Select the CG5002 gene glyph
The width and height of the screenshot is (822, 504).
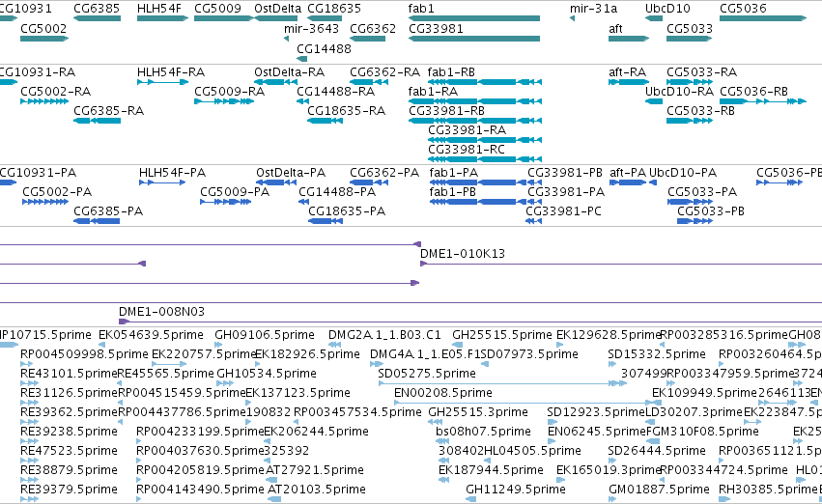tap(44, 39)
